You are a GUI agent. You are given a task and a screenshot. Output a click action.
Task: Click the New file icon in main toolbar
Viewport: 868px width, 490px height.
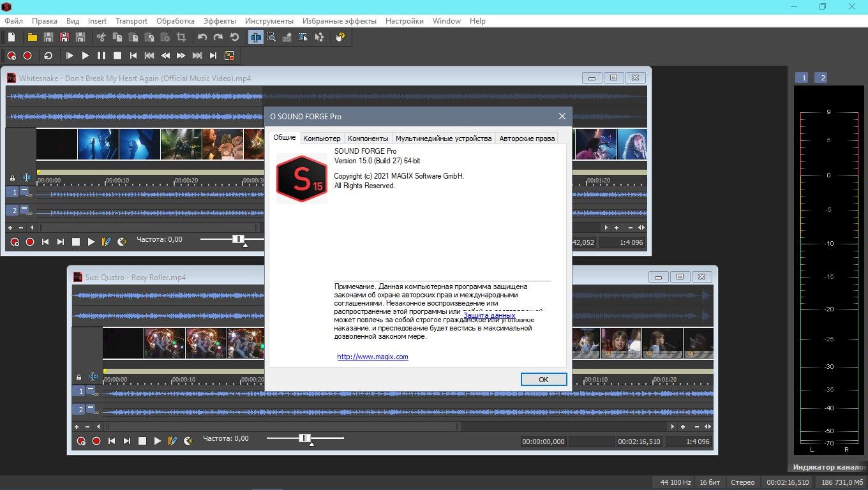tap(11, 38)
